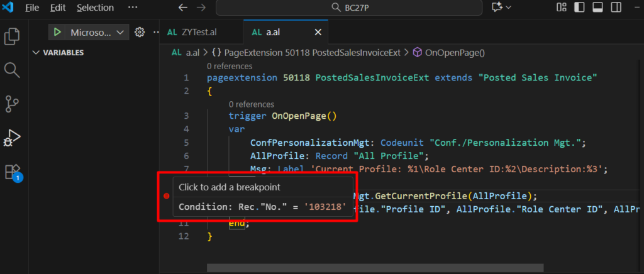Click the green Start Debugging play icon
The width and height of the screenshot is (644, 274).
click(x=57, y=32)
